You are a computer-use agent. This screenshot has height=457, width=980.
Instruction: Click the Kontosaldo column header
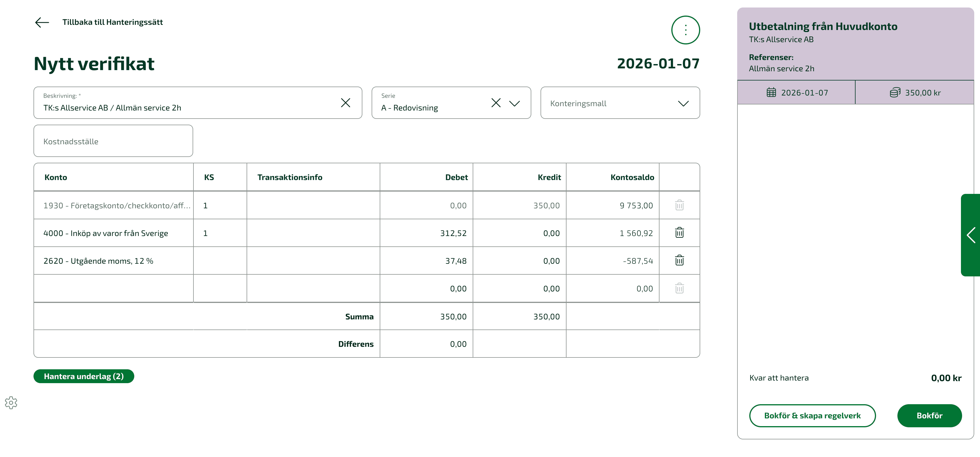[x=632, y=177]
